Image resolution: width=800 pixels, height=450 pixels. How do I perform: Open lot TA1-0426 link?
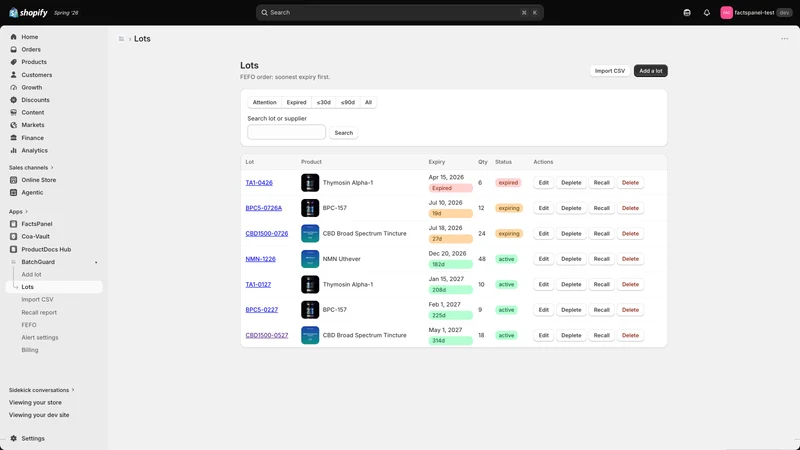(259, 183)
